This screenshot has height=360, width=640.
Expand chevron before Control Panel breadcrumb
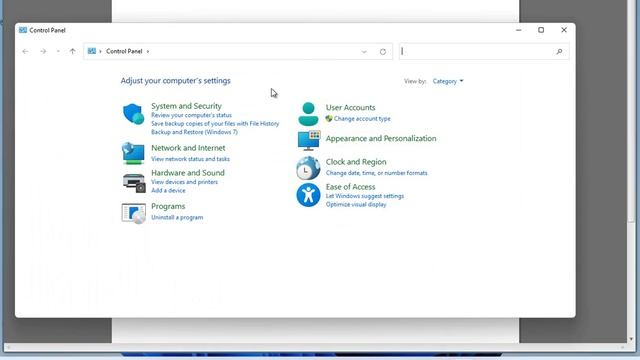pos(100,51)
